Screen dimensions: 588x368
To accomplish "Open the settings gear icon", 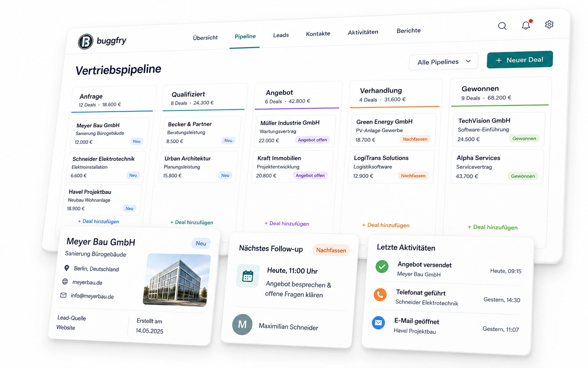I will click(549, 24).
